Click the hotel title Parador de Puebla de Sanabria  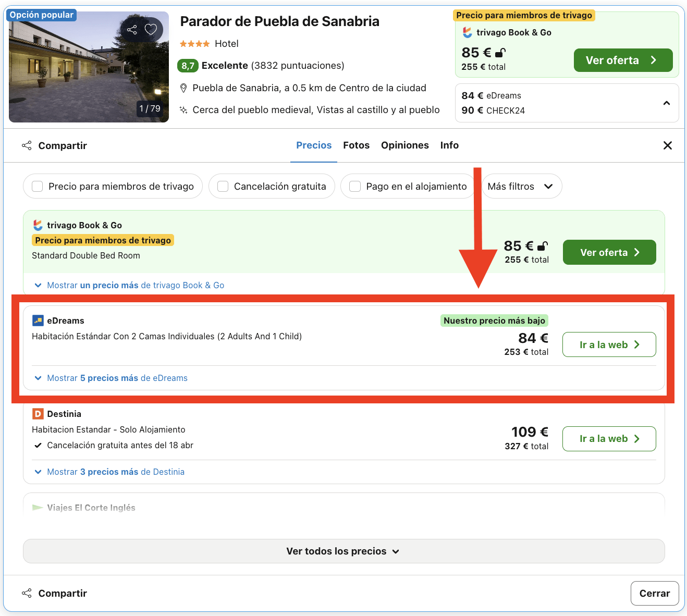pyautogui.click(x=280, y=21)
